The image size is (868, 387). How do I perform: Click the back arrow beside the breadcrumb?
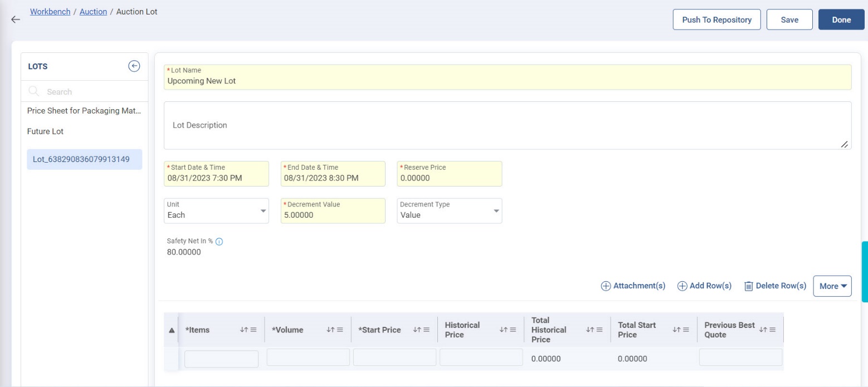click(x=16, y=19)
